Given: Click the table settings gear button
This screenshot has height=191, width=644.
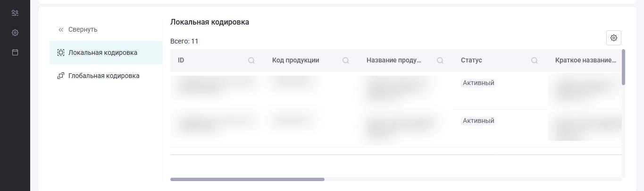Looking at the screenshot, I should click(614, 38).
